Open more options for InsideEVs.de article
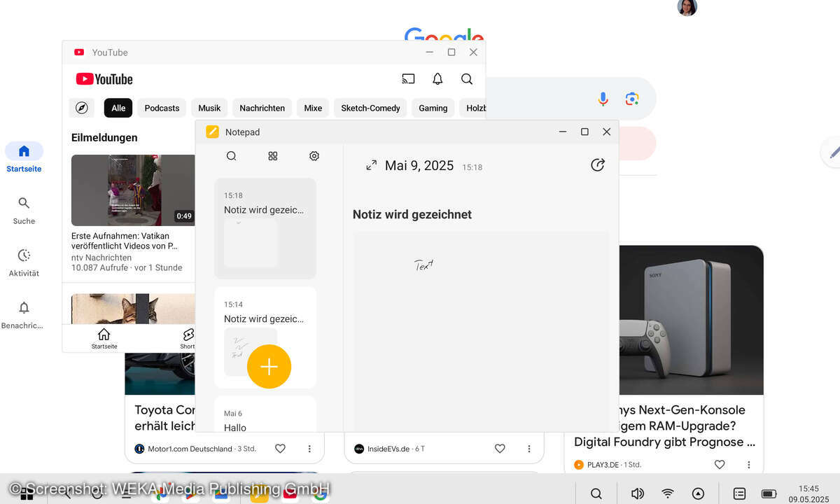 529,449
